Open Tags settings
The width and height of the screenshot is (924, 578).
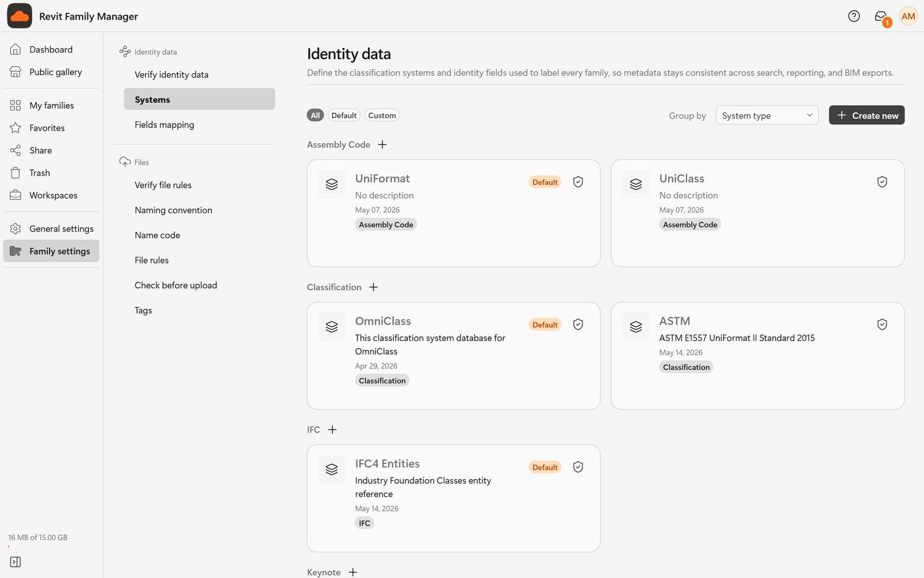(x=199, y=310)
